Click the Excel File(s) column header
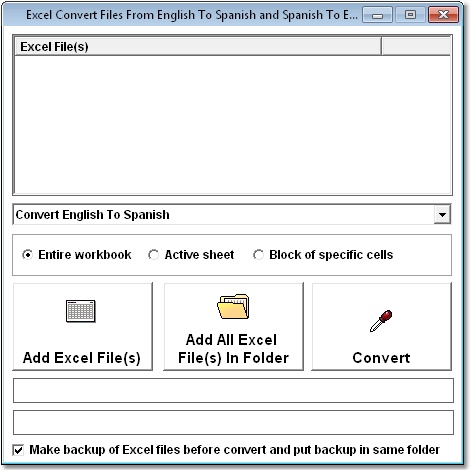Image resolution: width=471 pixels, height=472 pixels. pyautogui.click(x=198, y=47)
